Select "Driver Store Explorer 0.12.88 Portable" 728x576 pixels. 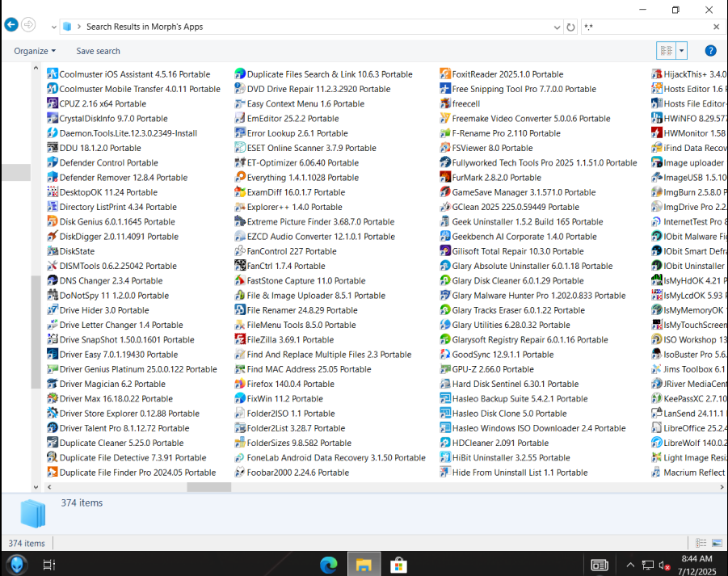tap(123, 413)
